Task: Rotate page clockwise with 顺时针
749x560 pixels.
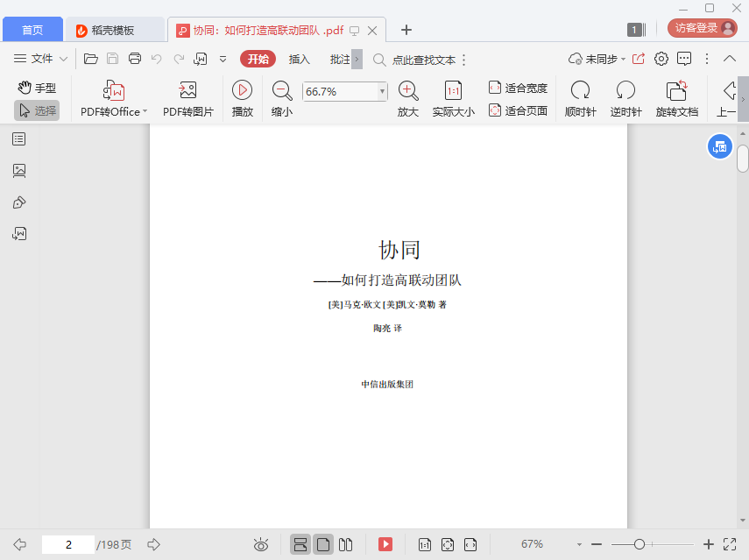Action: 580,90
